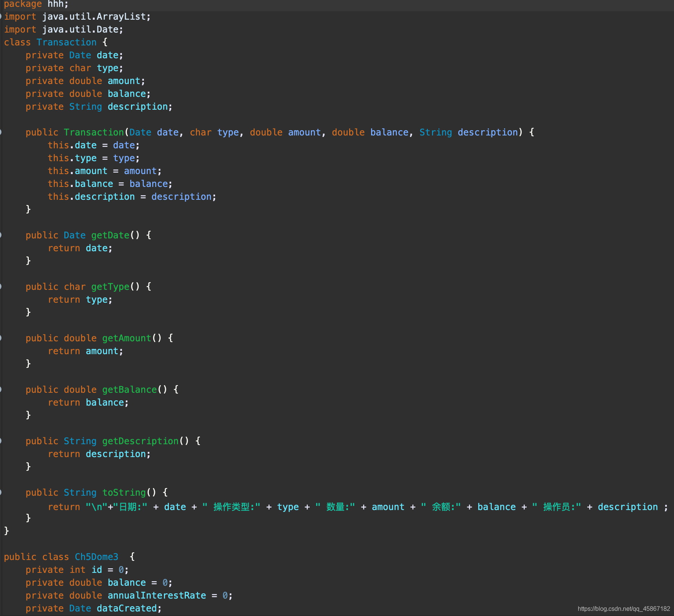Click the 'getAmount' method name

coord(126,338)
